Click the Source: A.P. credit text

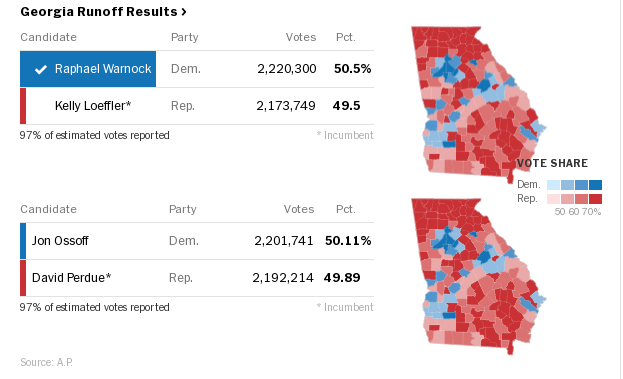pos(46,362)
